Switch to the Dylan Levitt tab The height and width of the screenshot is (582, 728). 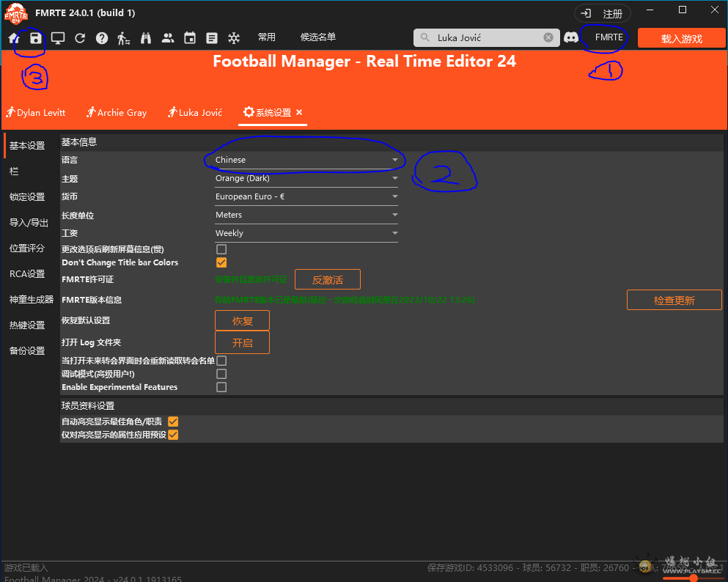pyautogui.click(x=36, y=112)
